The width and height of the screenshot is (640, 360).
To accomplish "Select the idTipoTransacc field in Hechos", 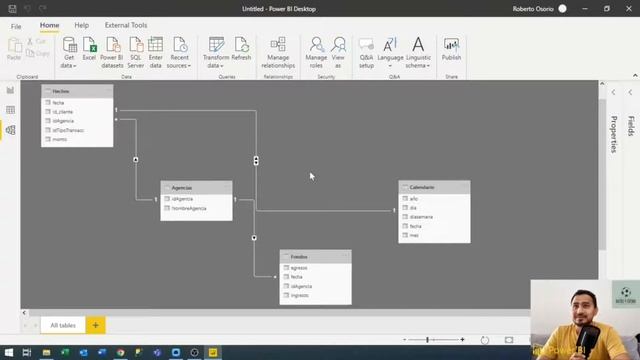I will [x=77, y=131].
